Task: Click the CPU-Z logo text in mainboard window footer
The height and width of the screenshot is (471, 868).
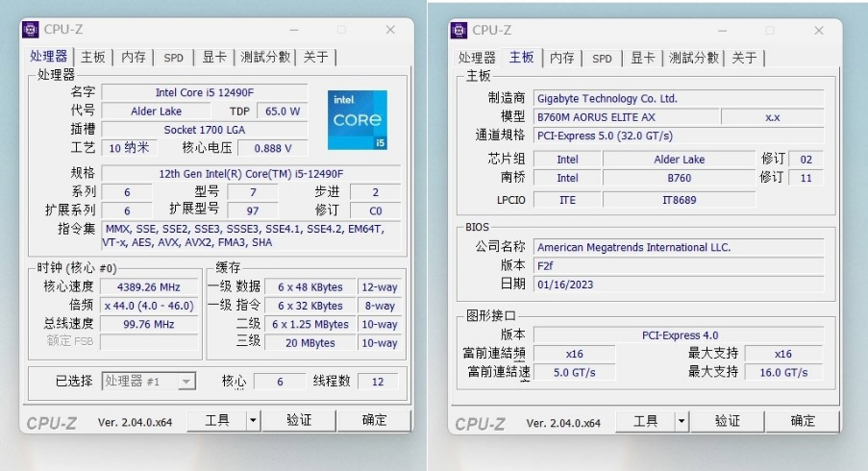Action: (481, 423)
